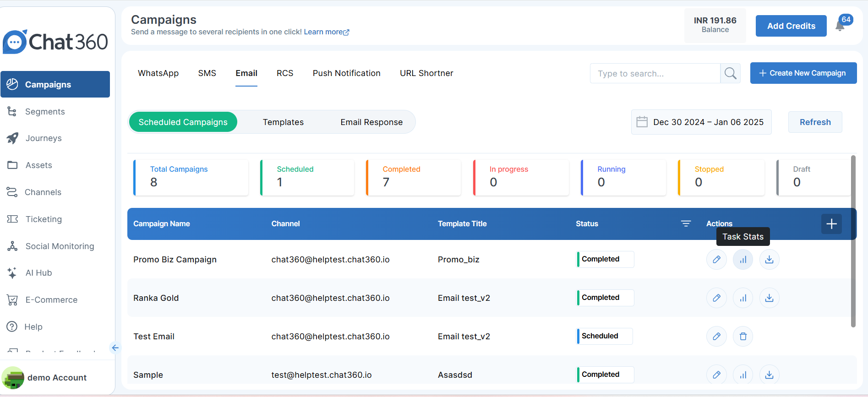Click the Scheduled count card
The width and height of the screenshot is (868, 397).
click(x=307, y=178)
